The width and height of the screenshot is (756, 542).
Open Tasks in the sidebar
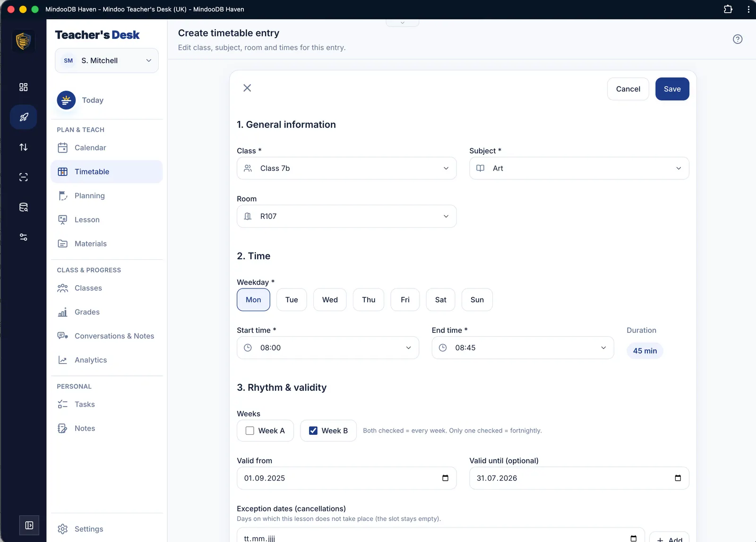[107, 404]
